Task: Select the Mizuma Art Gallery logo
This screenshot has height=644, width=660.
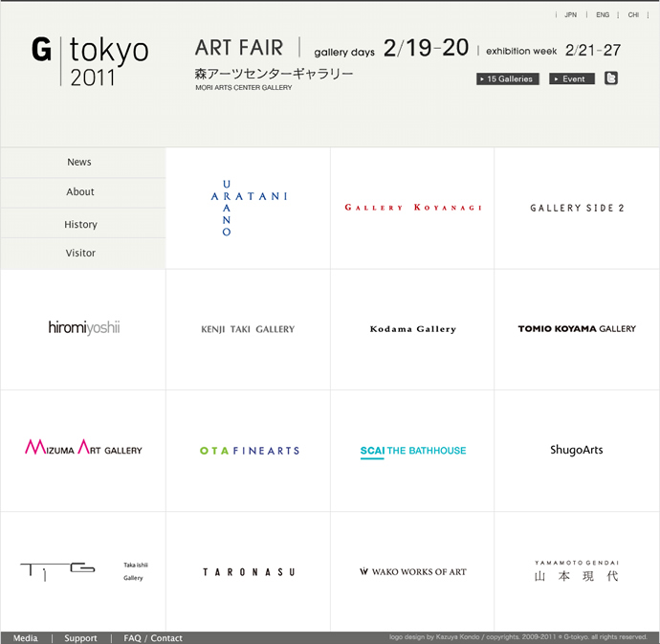Action: pos(83,447)
